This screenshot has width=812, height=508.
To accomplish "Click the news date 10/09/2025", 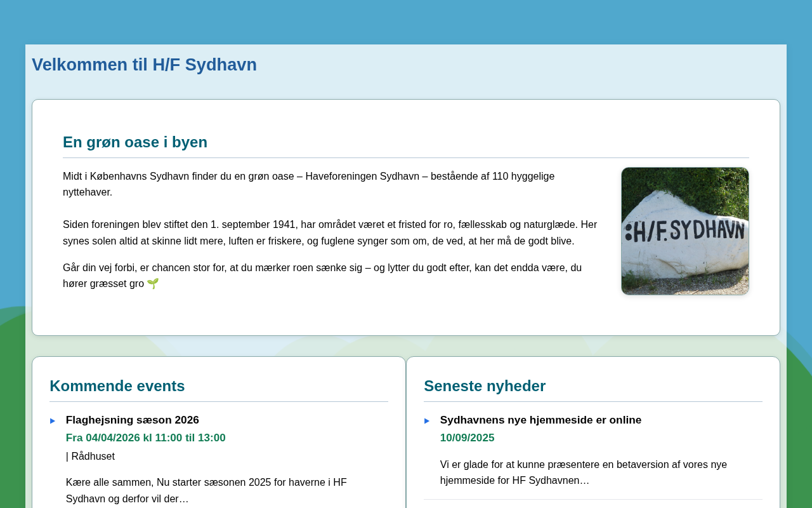I will pos(468,438).
